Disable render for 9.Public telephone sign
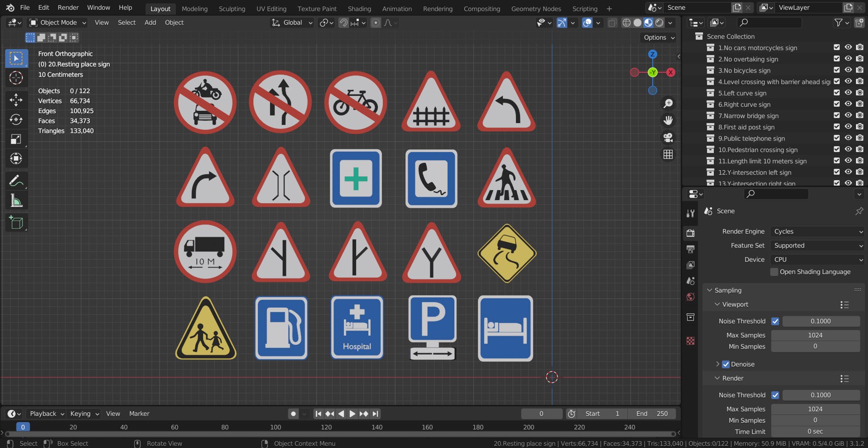868x448 pixels. [x=859, y=138]
